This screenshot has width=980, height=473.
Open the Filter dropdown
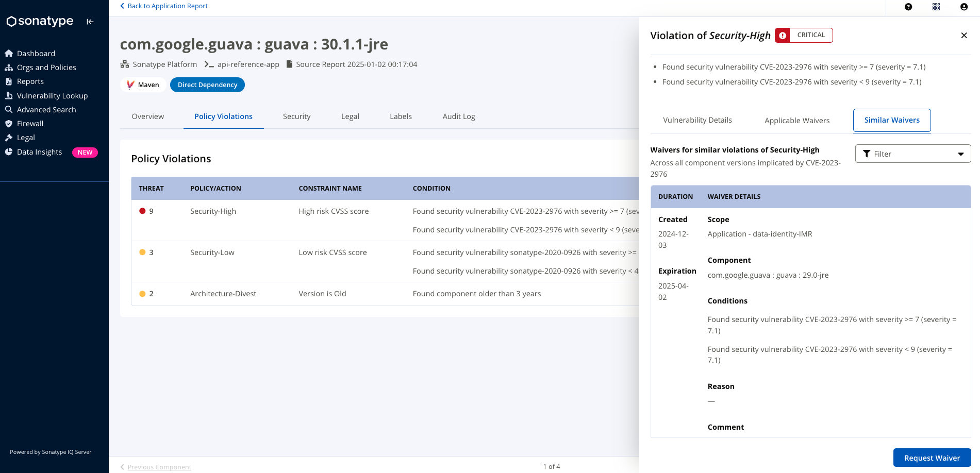click(913, 154)
